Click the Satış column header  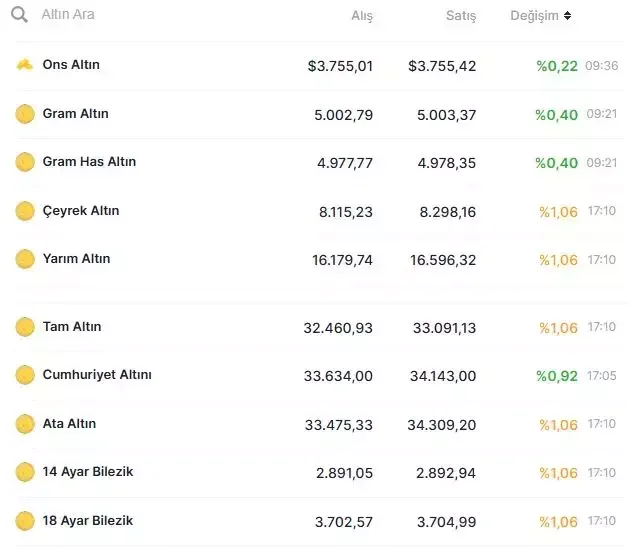coord(461,16)
